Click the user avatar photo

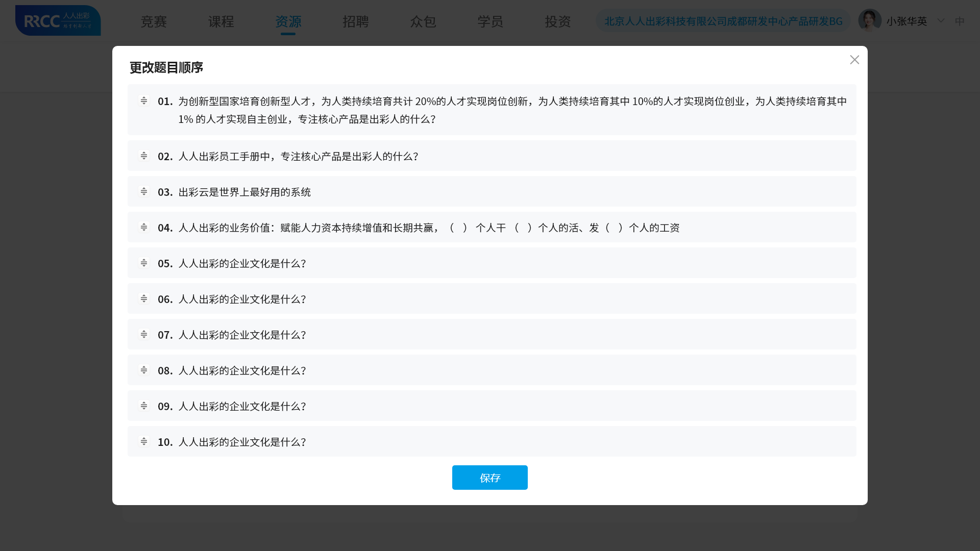tap(870, 20)
